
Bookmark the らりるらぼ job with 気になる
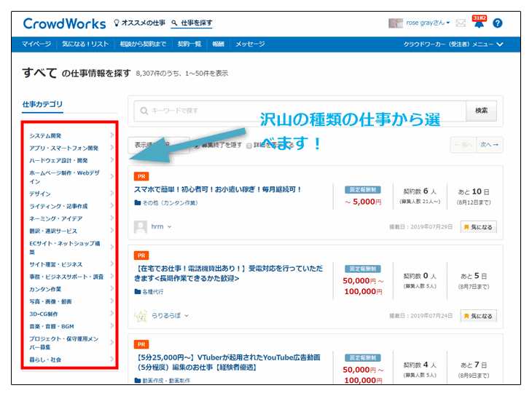coord(478,316)
